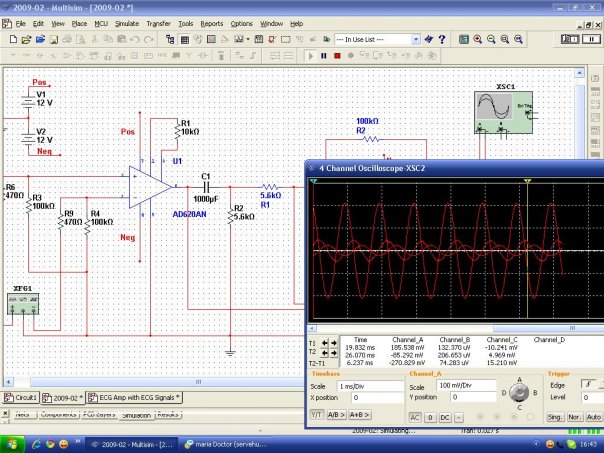The image size is (604, 453).
Task: Click the Cut scissors icon
Action: point(94,39)
